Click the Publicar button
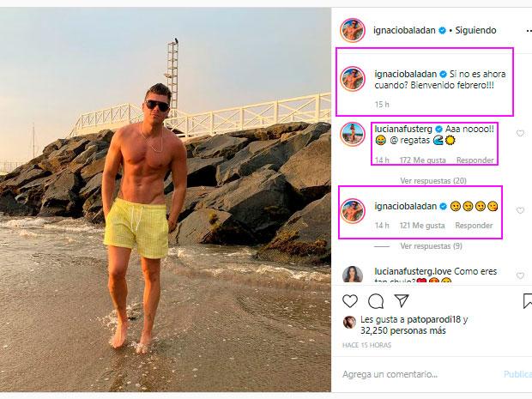Viewport: 532px width, 399px height. point(517,374)
